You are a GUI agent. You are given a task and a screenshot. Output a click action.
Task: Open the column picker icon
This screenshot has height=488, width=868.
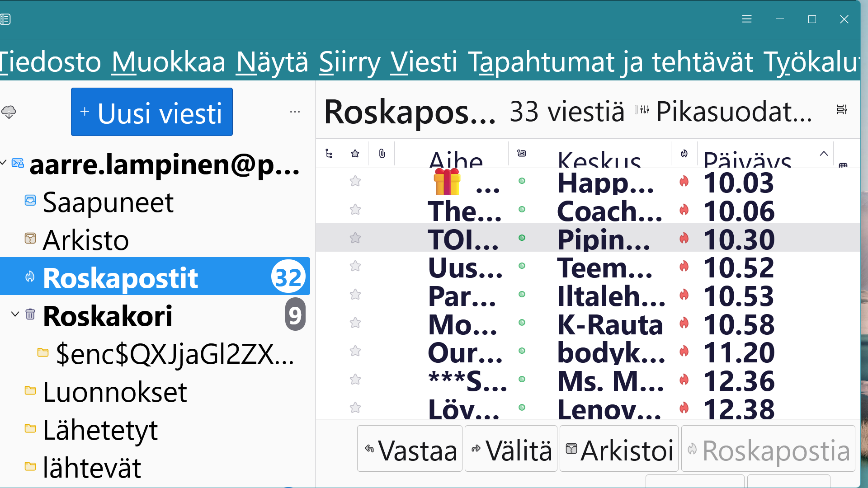coord(843,165)
